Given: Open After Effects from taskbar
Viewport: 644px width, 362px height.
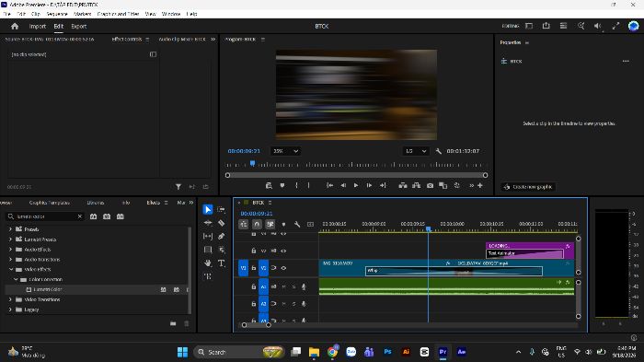Looking at the screenshot, I should 461,352.
